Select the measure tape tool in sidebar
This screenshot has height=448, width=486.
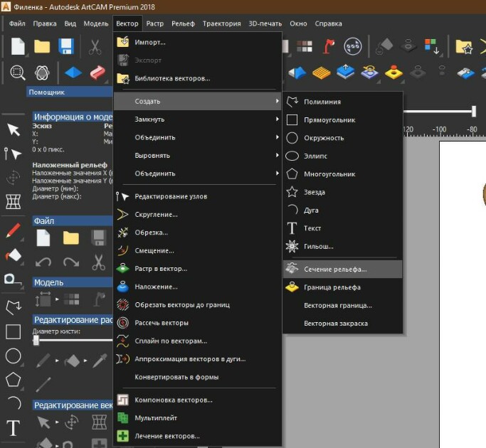coord(12,279)
